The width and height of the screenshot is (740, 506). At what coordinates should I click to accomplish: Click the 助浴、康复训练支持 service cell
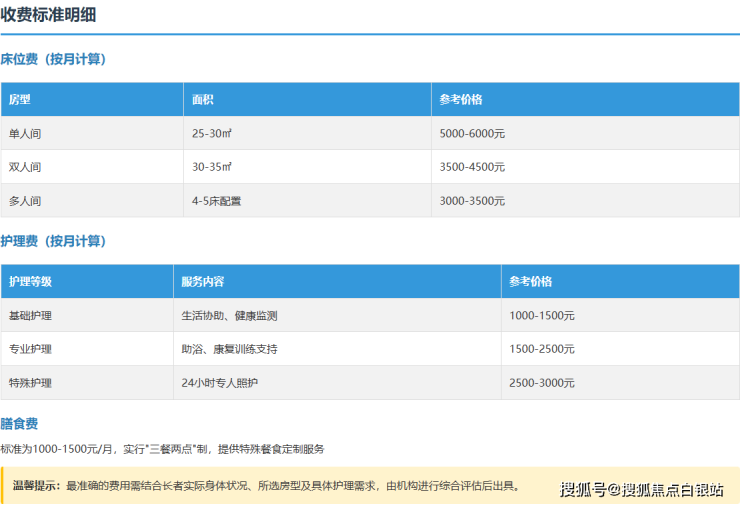pyautogui.click(x=229, y=350)
